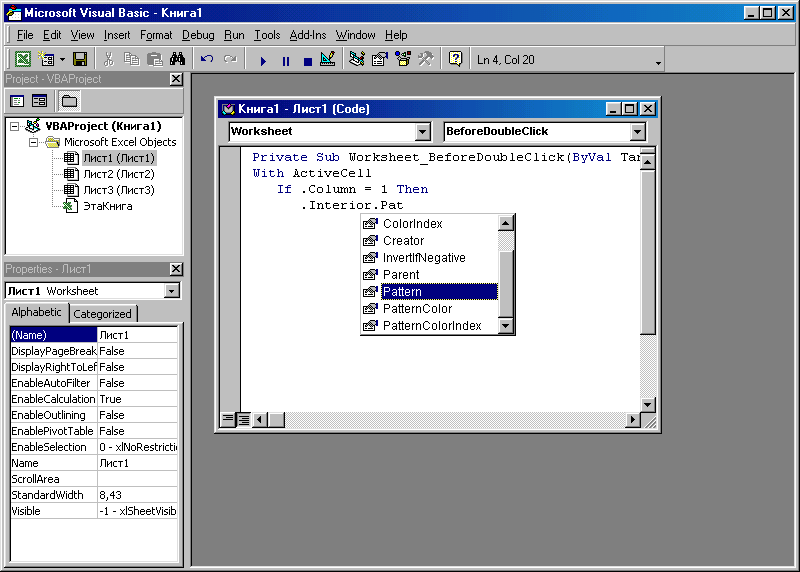Viewport: 800px width, 572px height.
Task: Click the Copy toolbar icon
Action: [x=132, y=59]
